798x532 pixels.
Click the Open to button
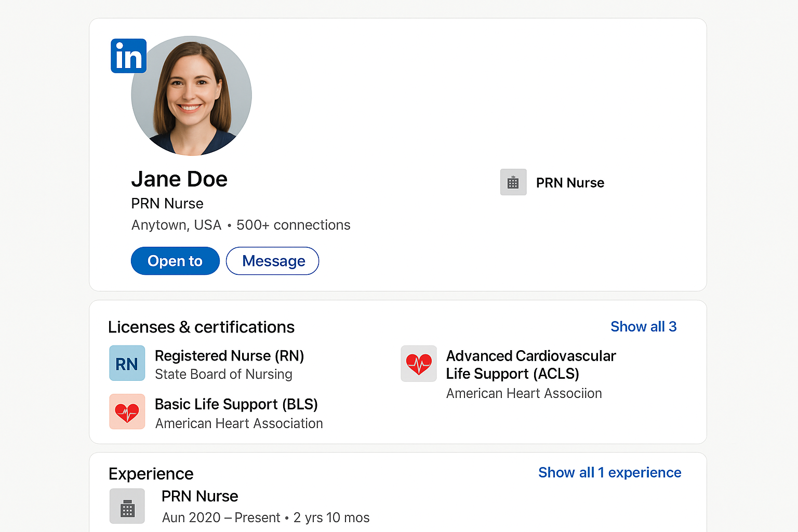pos(175,261)
